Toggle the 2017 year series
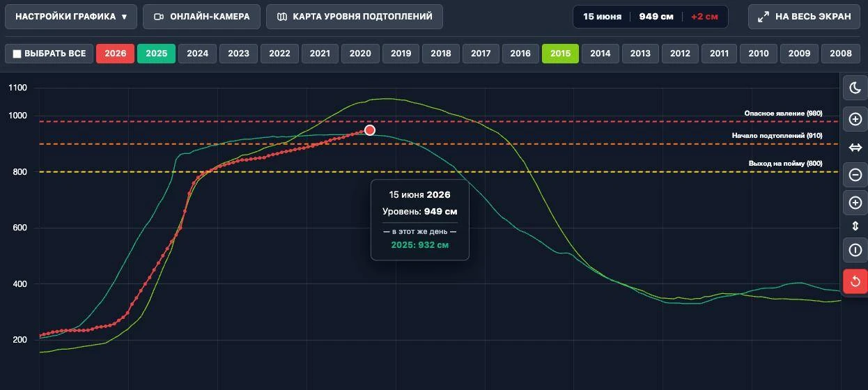The height and width of the screenshot is (390, 868). pyautogui.click(x=481, y=54)
